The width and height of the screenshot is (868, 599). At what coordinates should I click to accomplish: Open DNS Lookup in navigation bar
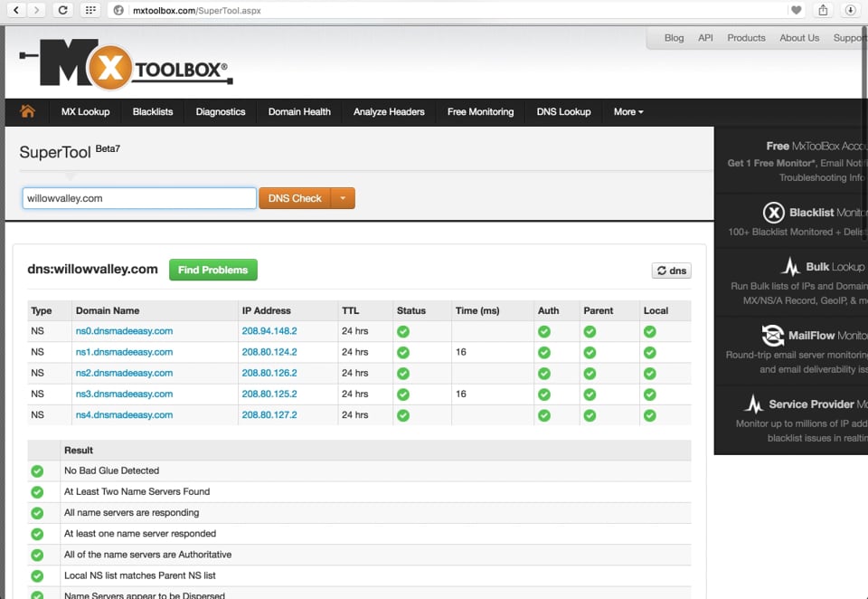563,111
